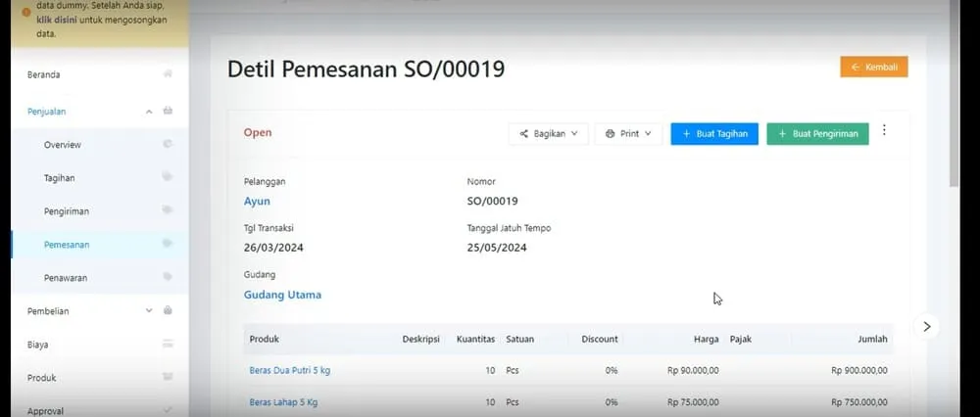Click the right arrow circle button

click(x=926, y=327)
